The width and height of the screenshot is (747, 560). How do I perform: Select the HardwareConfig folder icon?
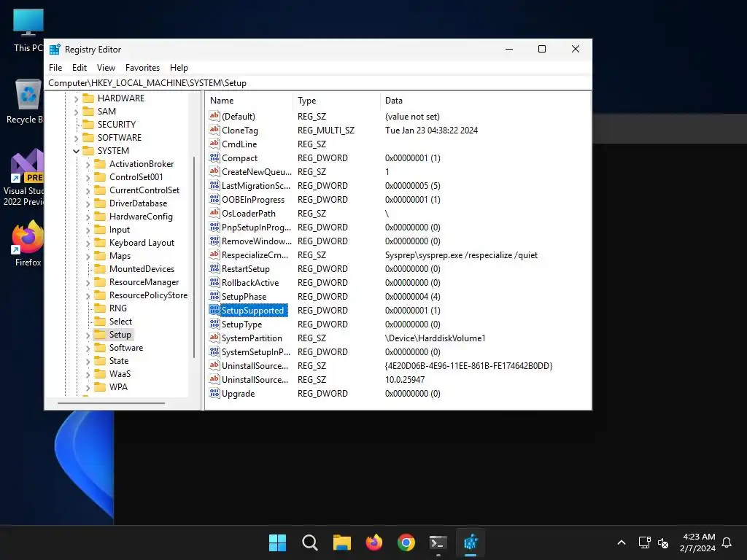[99, 216]
